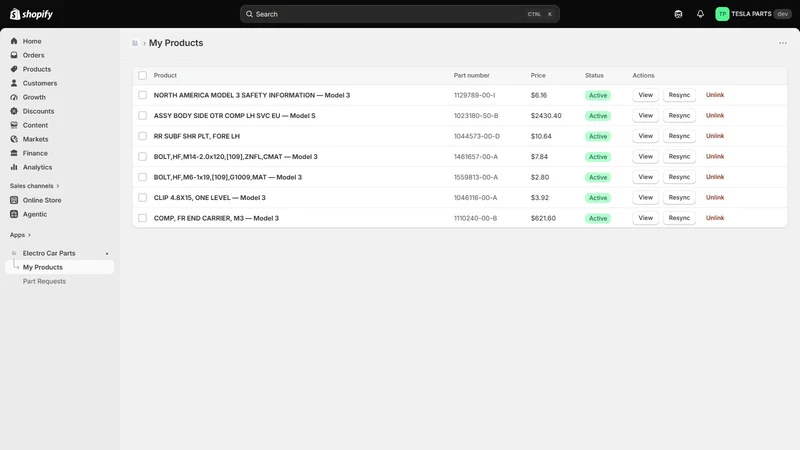Click the Growth icon

(x=14, y=97)
